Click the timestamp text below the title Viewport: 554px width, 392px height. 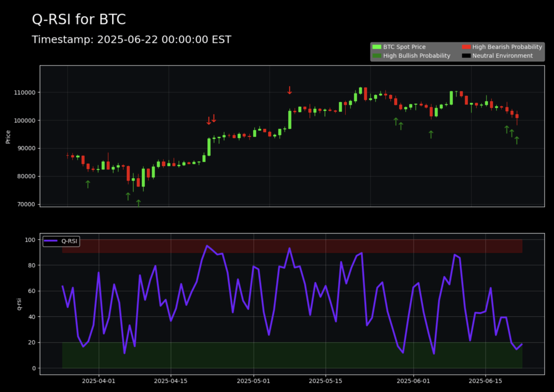[131, 40]
